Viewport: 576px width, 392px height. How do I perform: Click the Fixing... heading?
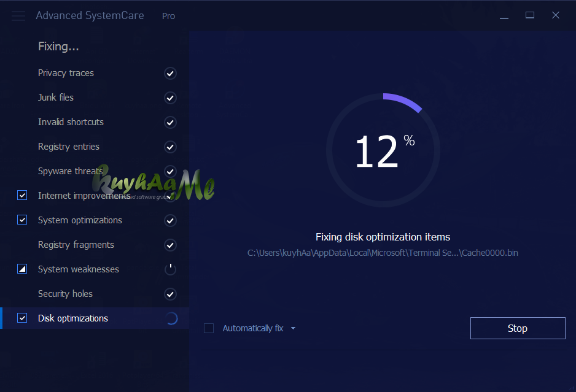pos(58,47)
